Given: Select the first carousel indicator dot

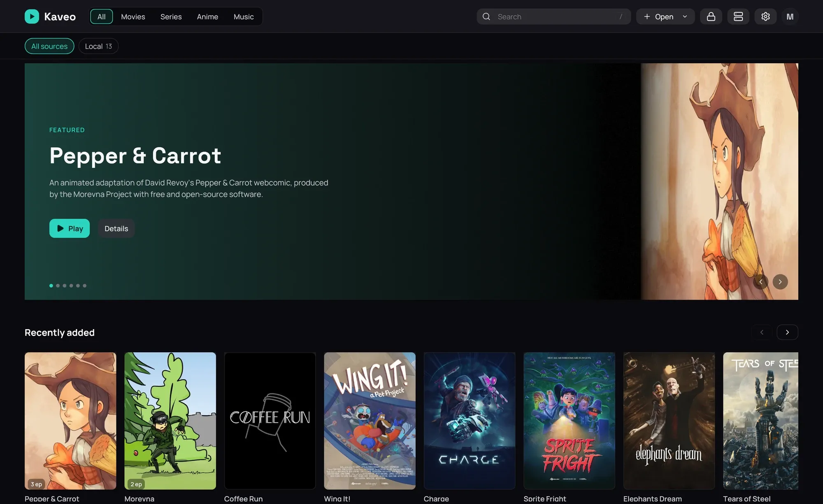Looking at the screenshot, I should point(51,286).
